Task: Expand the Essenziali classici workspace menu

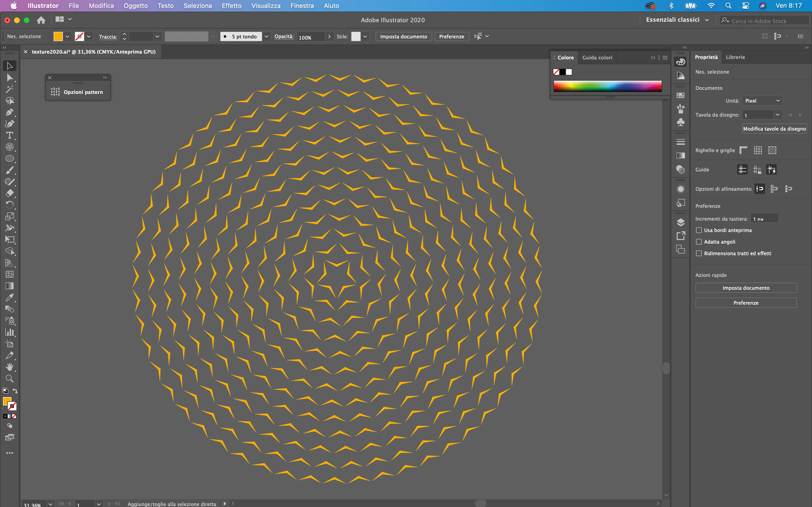Action: click(x=707, y=20)
